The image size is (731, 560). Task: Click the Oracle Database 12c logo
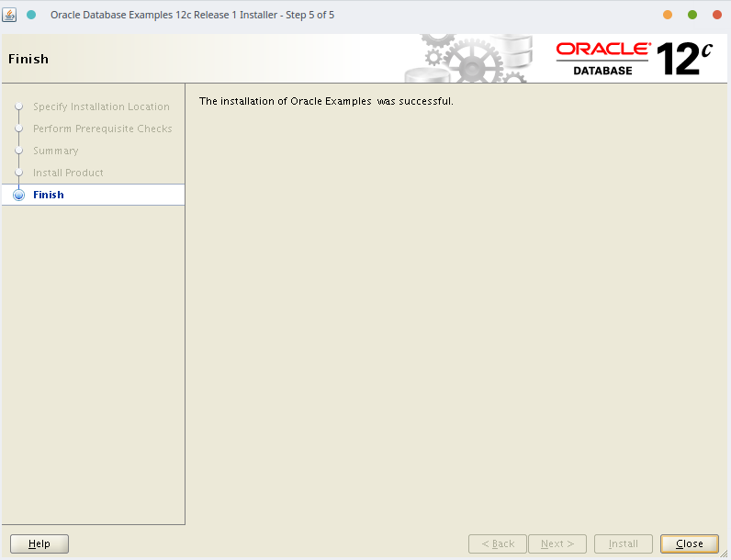(634, 59)
